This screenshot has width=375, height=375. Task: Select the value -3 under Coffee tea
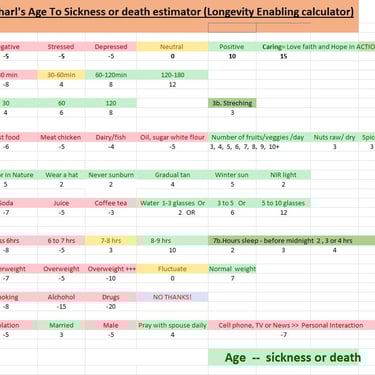coord(111,213)
